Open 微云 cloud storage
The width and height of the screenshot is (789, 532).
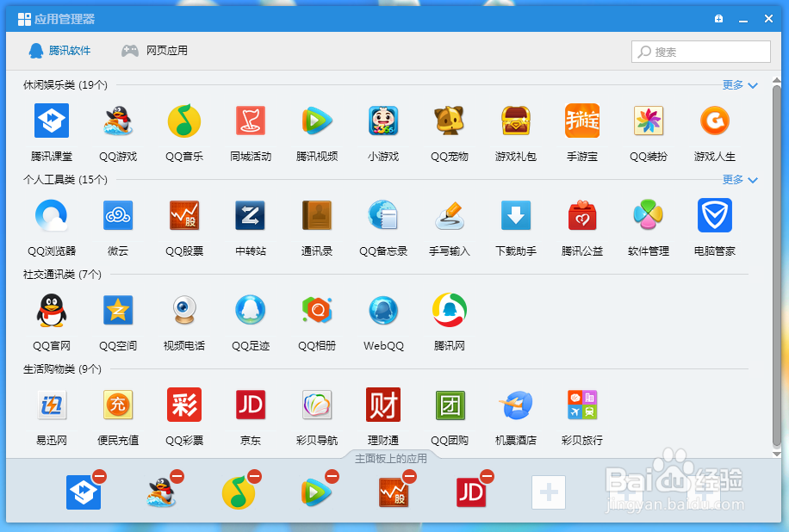click(x=117, y=215)
